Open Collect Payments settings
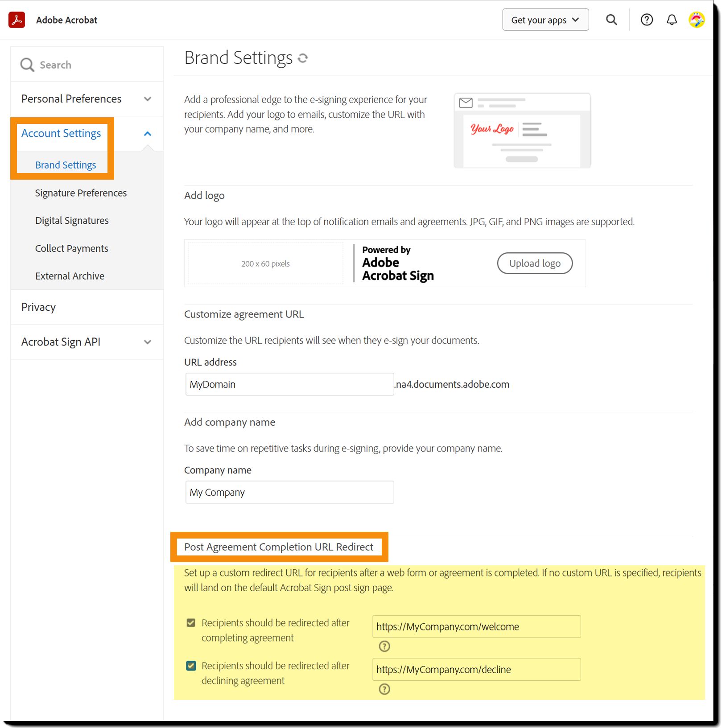 point(71,248)
